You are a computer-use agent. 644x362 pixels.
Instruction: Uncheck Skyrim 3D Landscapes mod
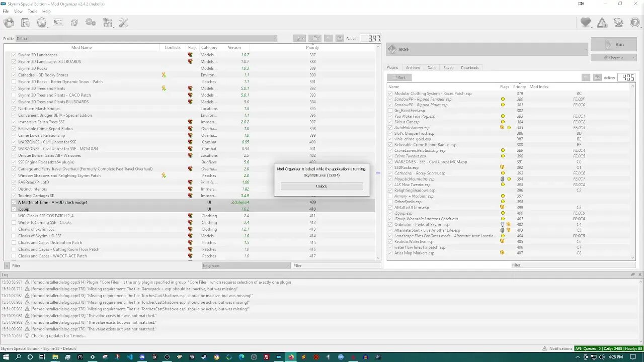point(14,55)
